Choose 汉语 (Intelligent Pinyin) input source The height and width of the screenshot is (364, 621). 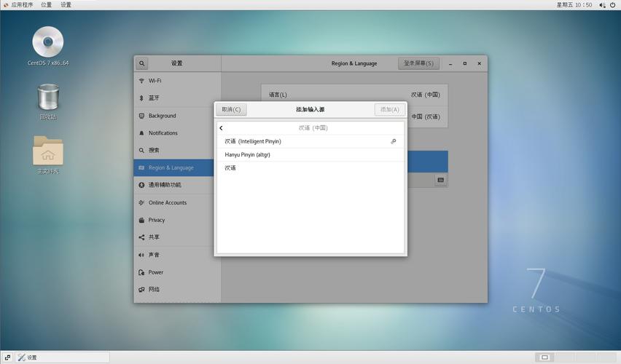(x=310, y=141)
